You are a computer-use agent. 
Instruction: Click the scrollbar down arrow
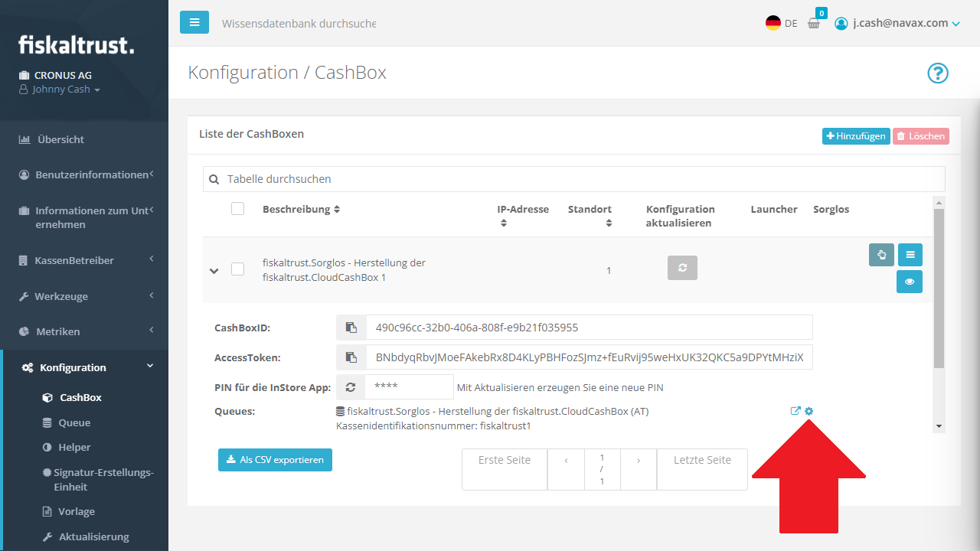[x=939, y=426]
